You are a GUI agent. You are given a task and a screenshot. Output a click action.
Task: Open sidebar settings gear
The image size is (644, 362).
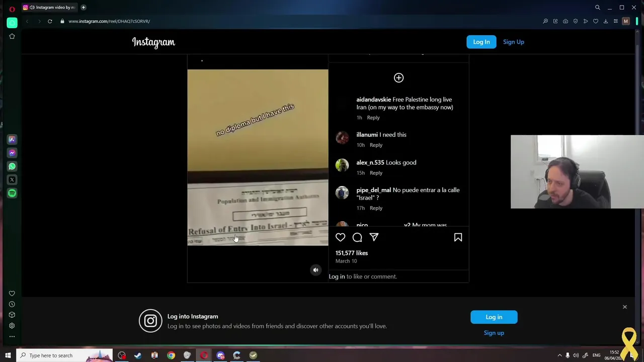coord(12,326)
